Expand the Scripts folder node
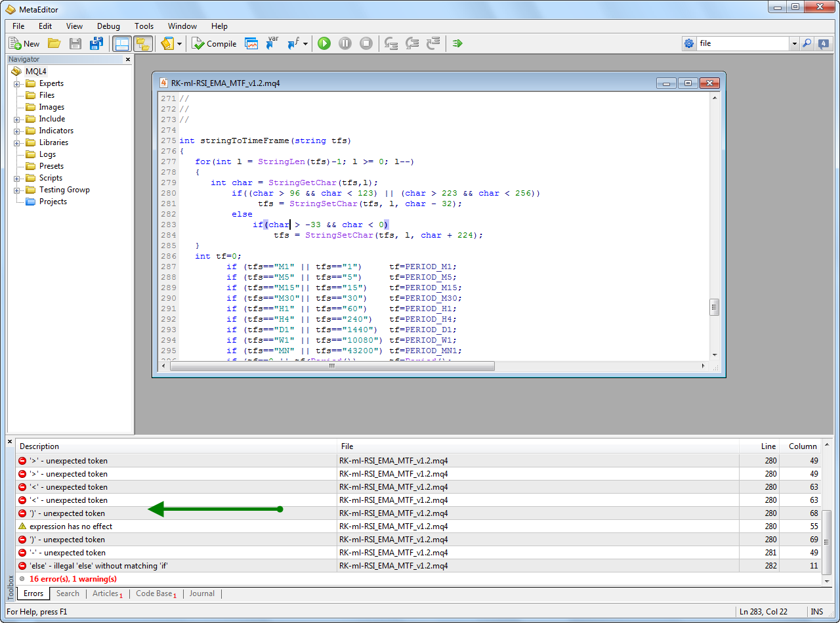 (x=17, y=178)
